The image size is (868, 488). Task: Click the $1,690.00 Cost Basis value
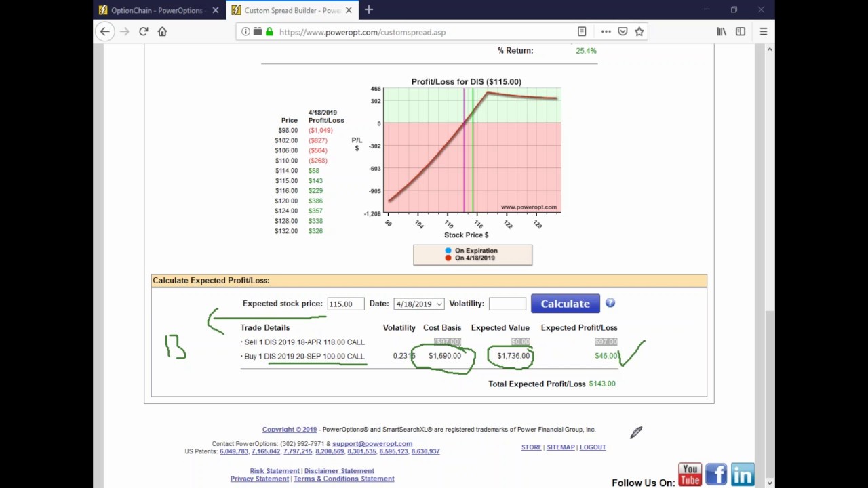point(445,356)
